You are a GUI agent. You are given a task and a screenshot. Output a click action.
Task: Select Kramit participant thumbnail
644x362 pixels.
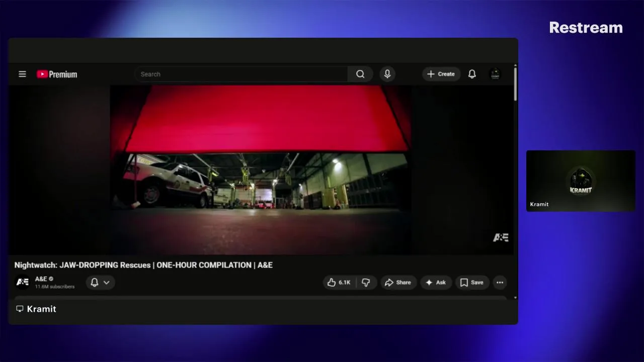581,181
